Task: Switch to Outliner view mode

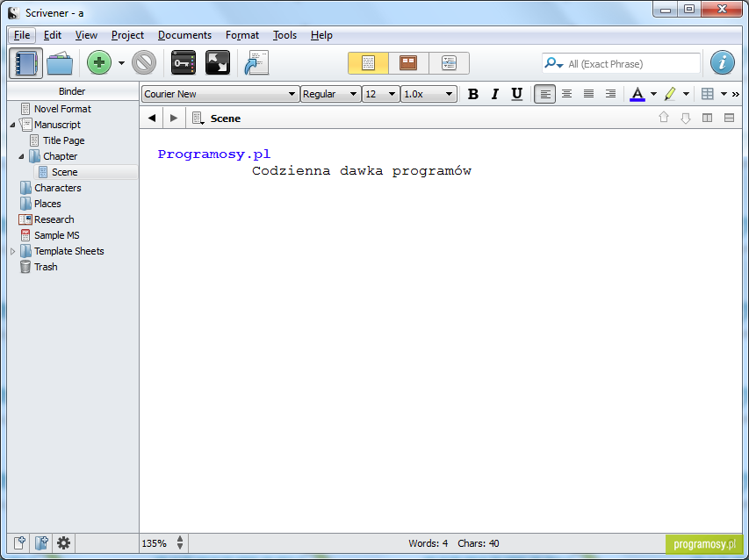Action: [449, 63]
